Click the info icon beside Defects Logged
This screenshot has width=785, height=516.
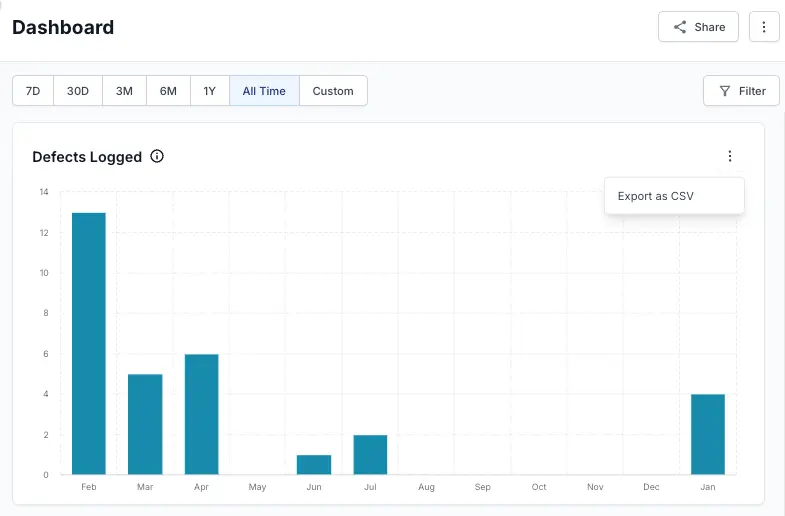pyautogui.click(x=157, y=156)
